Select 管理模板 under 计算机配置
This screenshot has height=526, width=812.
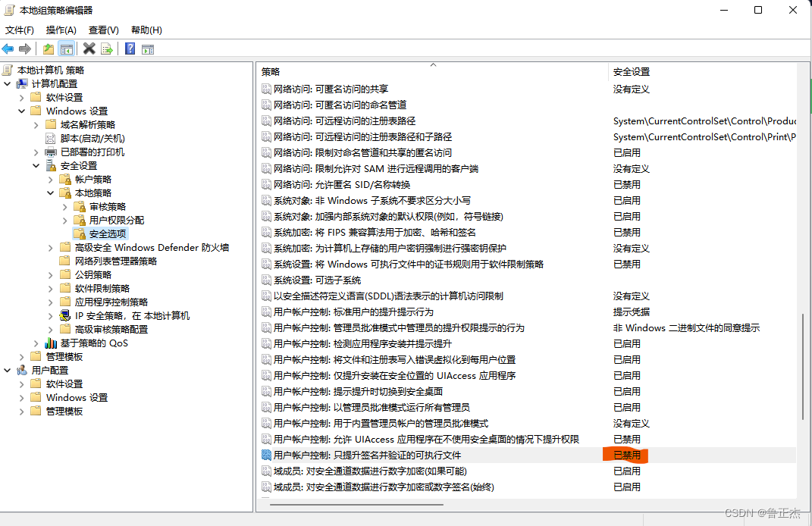64,357
